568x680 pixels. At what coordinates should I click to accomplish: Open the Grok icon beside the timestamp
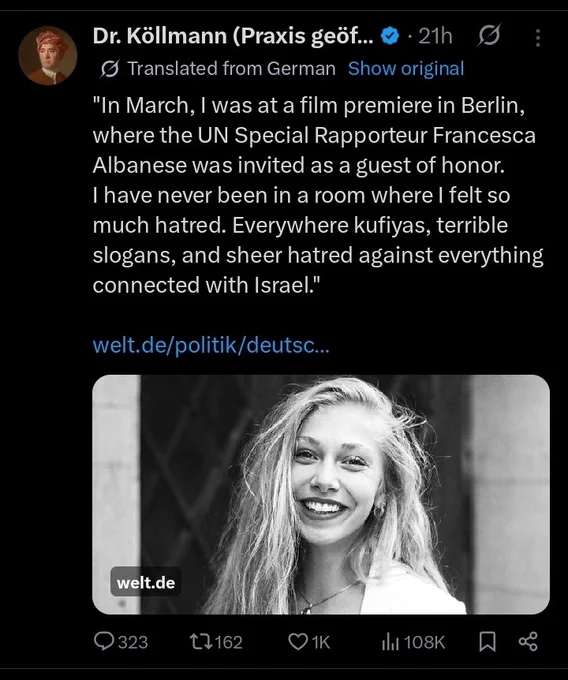pyautogui.click(x=489, y=35)
